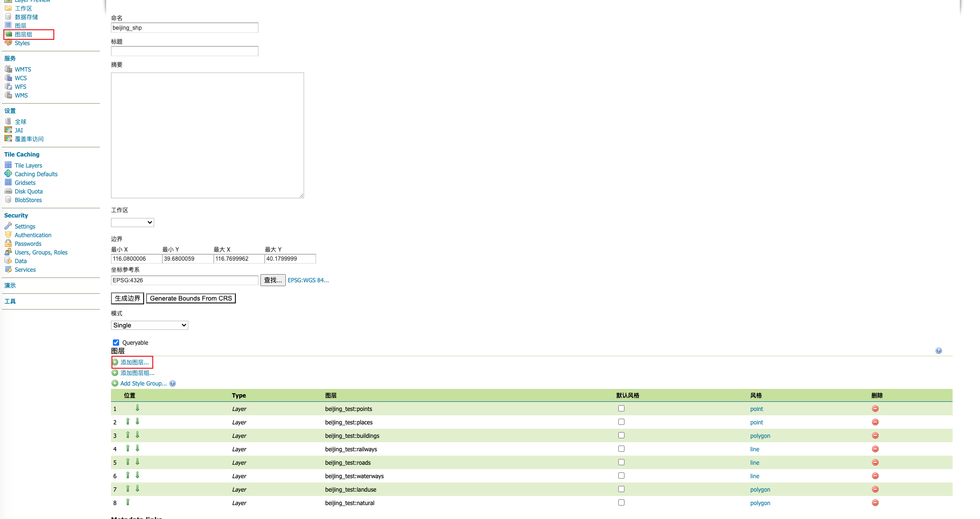The width and height of the screenshot is (980, 519).
Task: Move beijing_test:places layer up with arrow
Action: [x=128, y=422]
